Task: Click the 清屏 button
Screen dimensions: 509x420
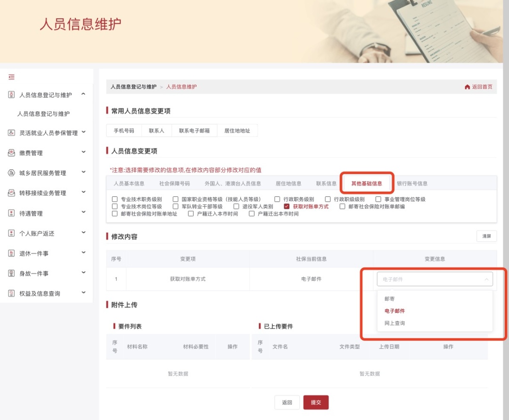Action: [x=486, y=236]
